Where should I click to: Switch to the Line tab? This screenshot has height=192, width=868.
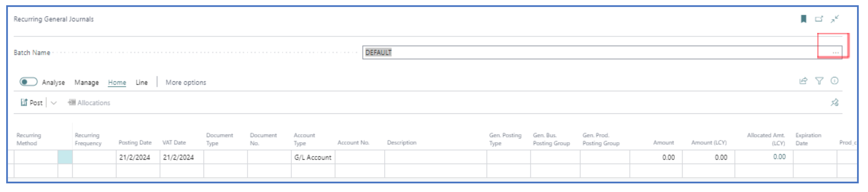(142, 82)
